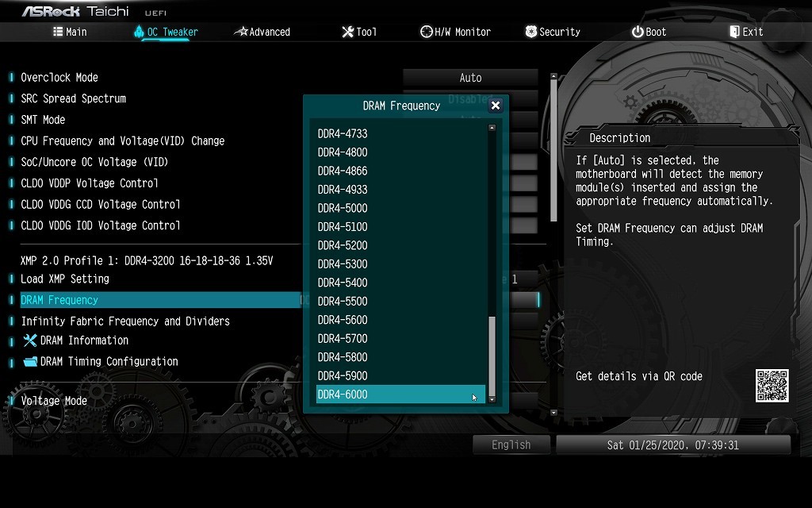The height and width of the screenshot is (508, 812).
Task: Click the Boot power icon
Action: (638, 32)
